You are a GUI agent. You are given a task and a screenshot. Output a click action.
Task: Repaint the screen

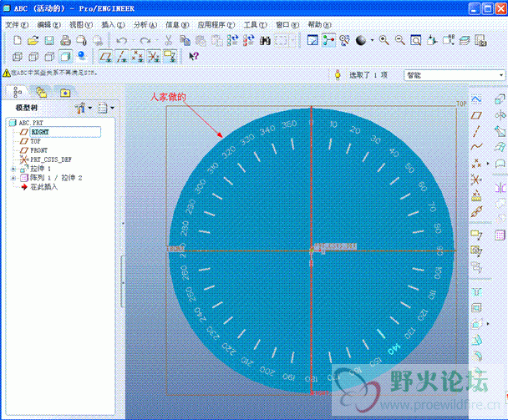click(312, 40)
